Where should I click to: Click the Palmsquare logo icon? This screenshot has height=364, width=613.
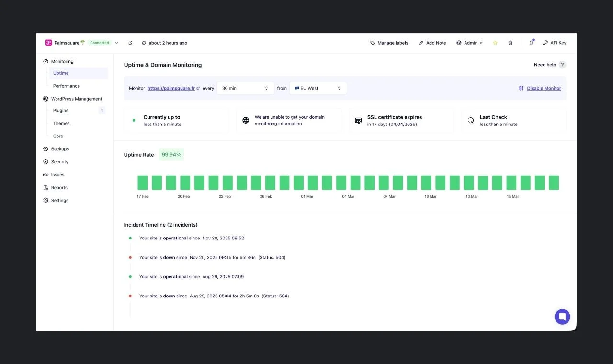coord(48,43)
